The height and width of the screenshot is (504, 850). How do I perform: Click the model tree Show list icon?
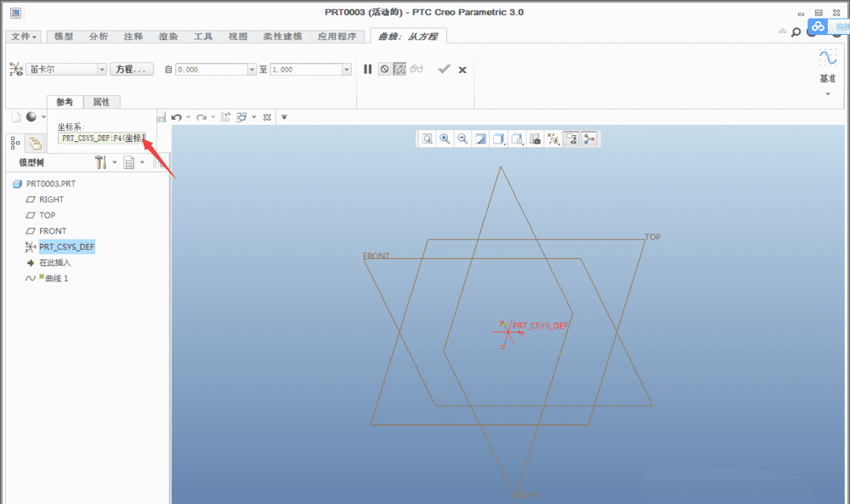[x=129, y=162]
